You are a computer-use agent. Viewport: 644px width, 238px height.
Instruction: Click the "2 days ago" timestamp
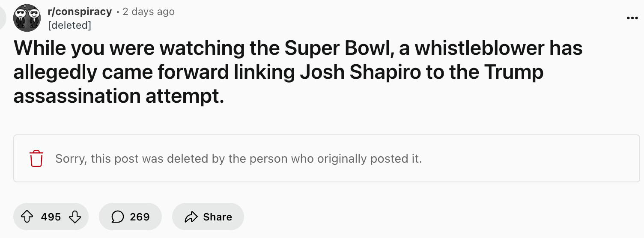(149, 12)
